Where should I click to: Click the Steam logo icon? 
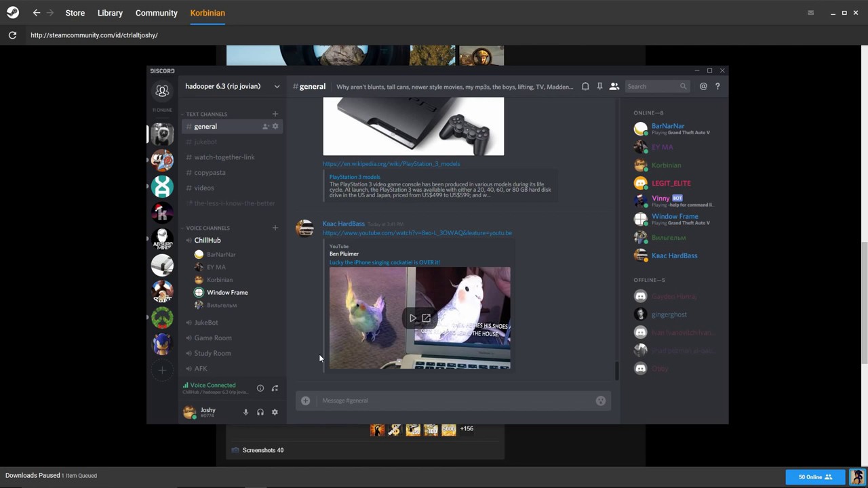click(x=12, y=13)
